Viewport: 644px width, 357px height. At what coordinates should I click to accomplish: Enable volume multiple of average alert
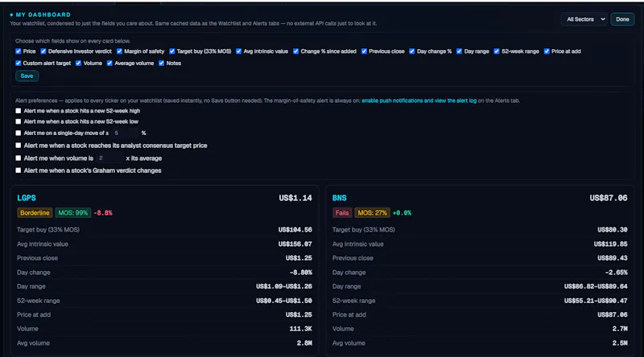pos(18,158)
